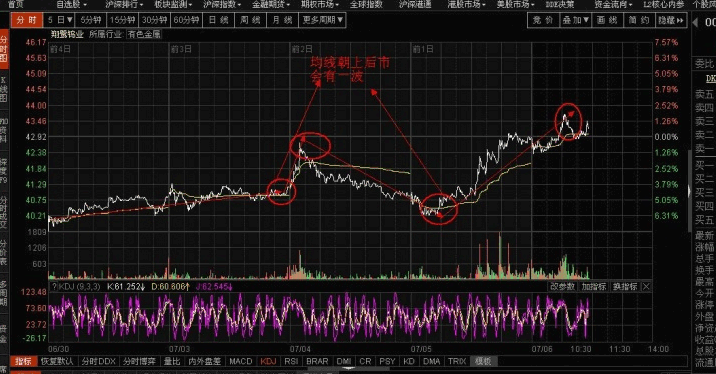The image size is (716, 374).
Task: Click the horizontal scrollbar under indicator tabs
Action: click(x=349, y=369)
